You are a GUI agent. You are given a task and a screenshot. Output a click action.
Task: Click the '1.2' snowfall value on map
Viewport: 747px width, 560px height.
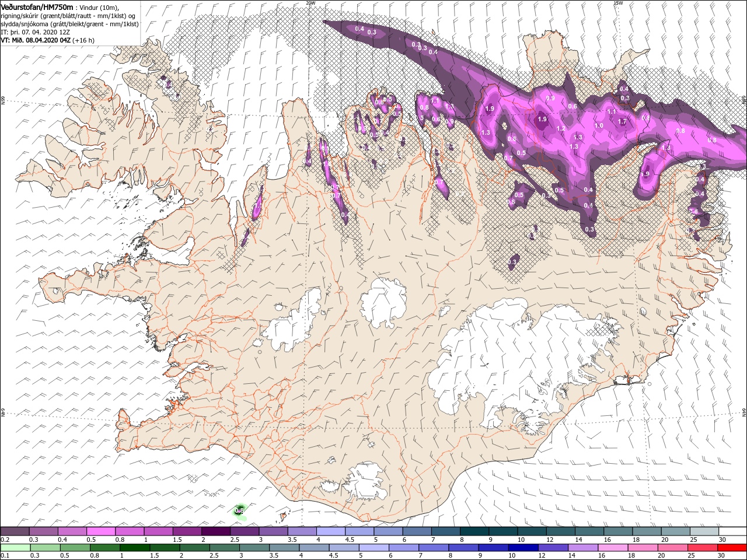[x=561, y=128]
